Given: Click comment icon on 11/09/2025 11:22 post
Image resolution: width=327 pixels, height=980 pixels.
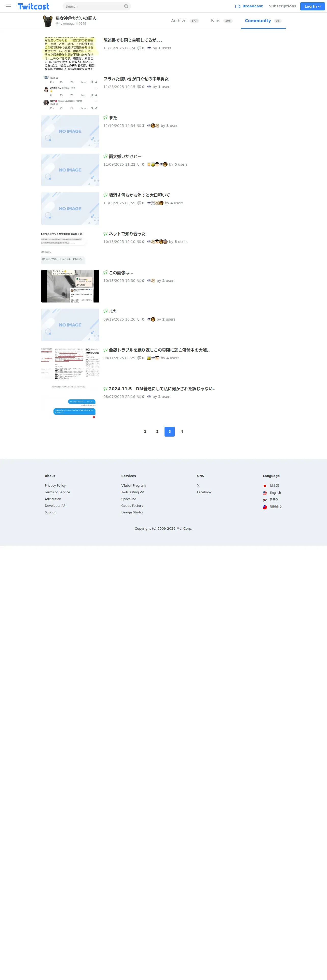Looking at the screenshot, I should [x=139, y=165].
